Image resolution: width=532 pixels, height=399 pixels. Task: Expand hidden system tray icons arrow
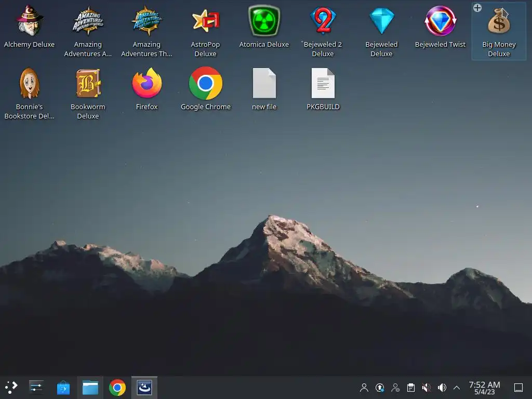457,388
